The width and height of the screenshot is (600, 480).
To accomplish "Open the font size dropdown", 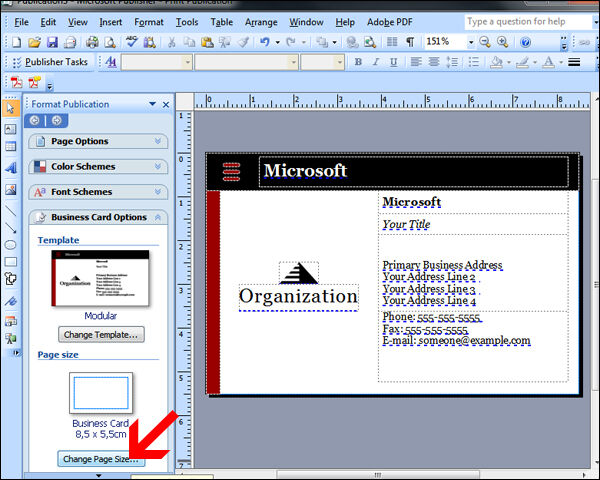I will coord(339,62).
